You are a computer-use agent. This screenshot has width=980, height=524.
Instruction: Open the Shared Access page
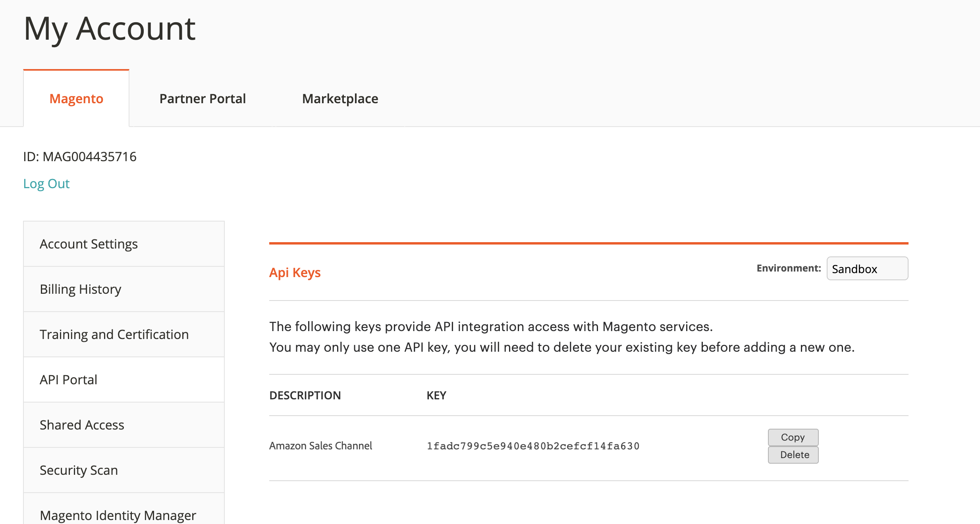coord(81,425)
